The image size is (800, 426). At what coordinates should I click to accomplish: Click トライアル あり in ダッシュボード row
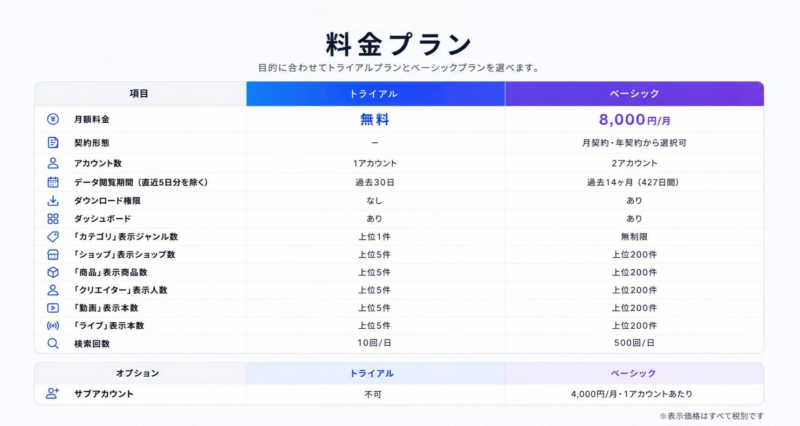(x=374, y=218)
